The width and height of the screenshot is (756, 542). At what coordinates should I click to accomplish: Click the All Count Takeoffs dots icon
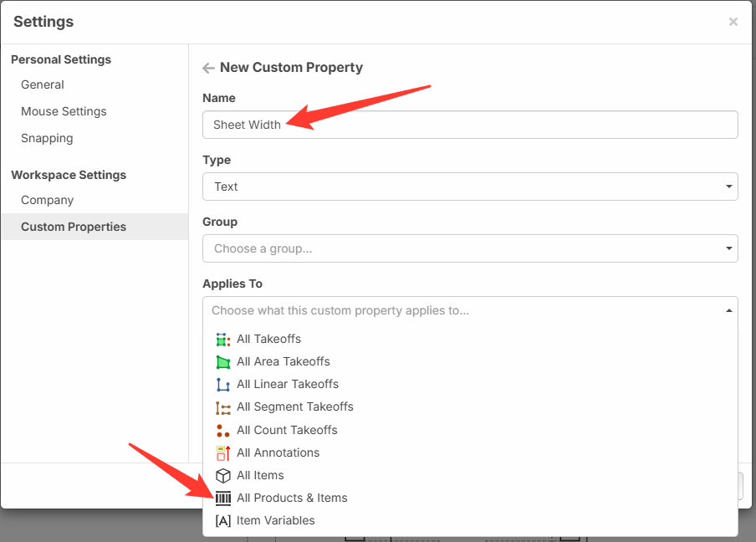tap(222, 430)
